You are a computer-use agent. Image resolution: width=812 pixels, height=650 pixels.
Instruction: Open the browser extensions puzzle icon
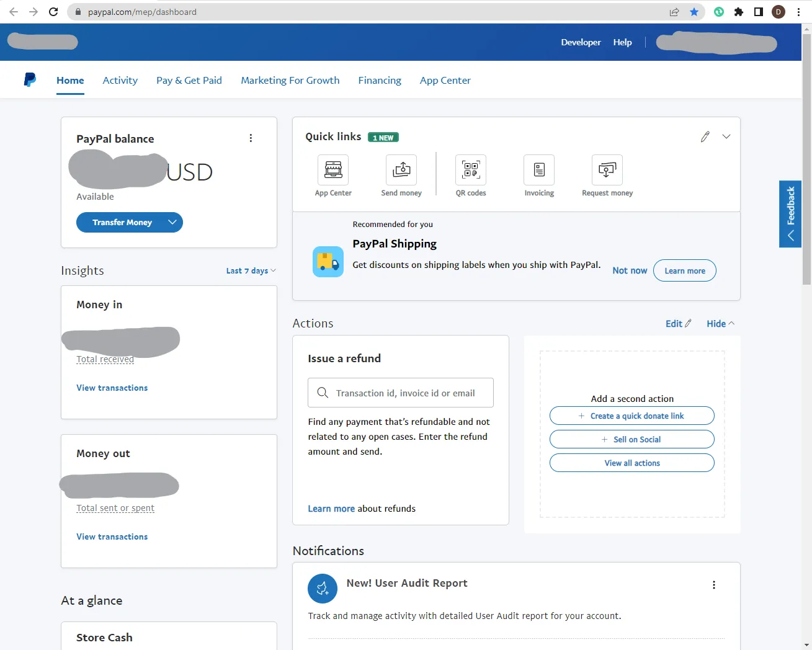point(739,12)
